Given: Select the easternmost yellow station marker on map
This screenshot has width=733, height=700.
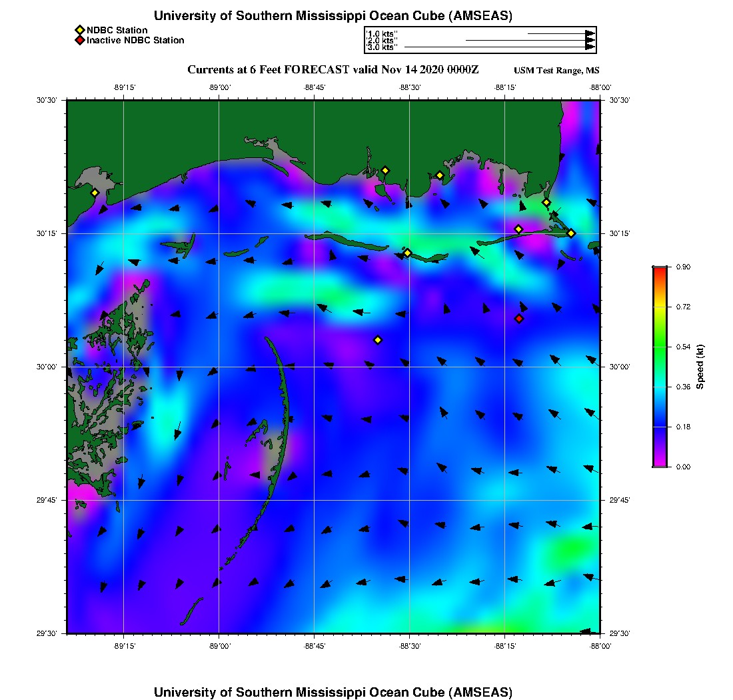Looking at the screenshot, I should (571, 233).
